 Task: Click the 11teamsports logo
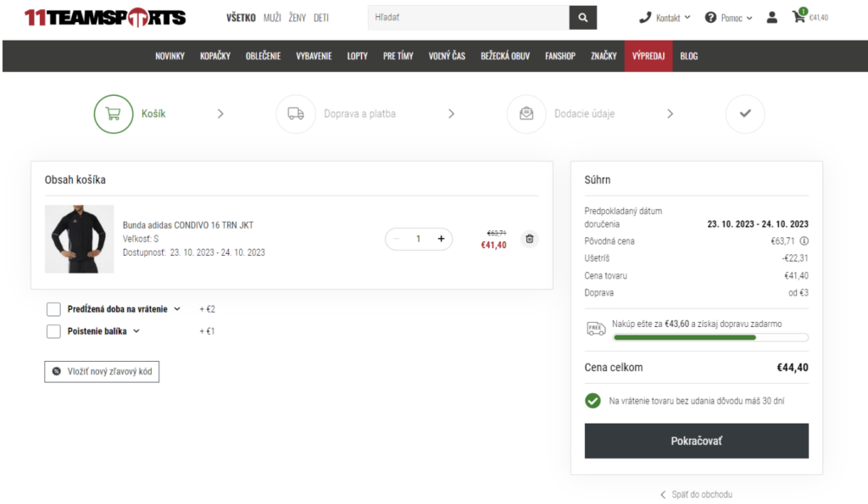[105, 18]
